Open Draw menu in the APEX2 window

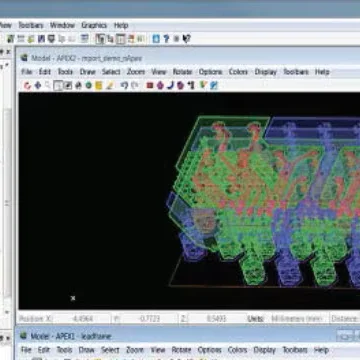pyautogui.click(x=88, y=72)
